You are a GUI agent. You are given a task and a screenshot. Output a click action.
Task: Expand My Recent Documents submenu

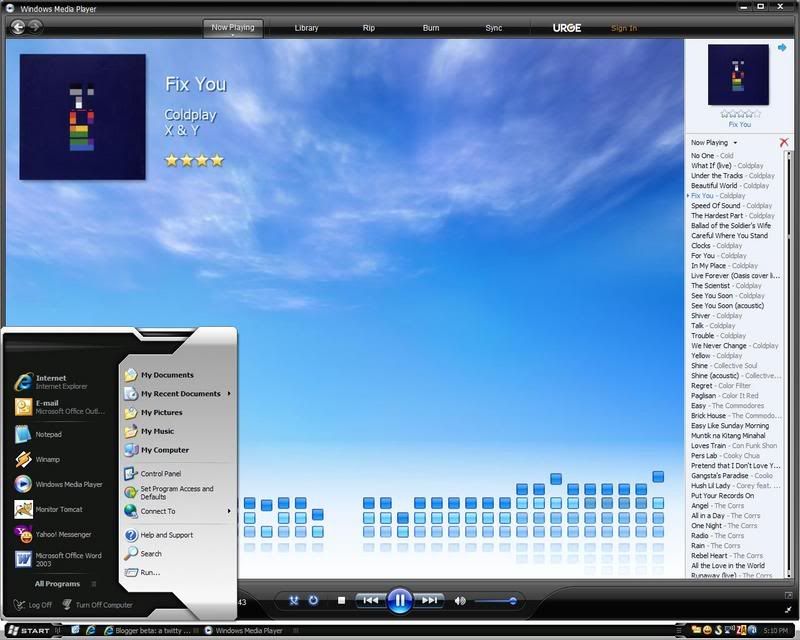(177, 393)
